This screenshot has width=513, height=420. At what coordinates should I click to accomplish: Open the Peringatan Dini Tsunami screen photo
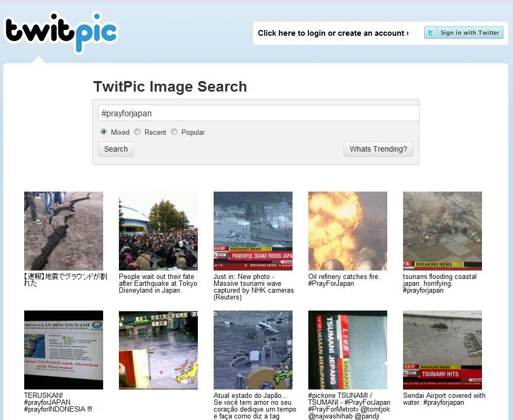64,349
